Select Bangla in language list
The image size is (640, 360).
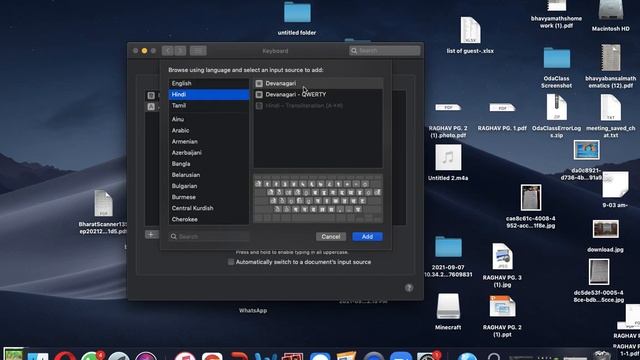[x=209, y=164]
